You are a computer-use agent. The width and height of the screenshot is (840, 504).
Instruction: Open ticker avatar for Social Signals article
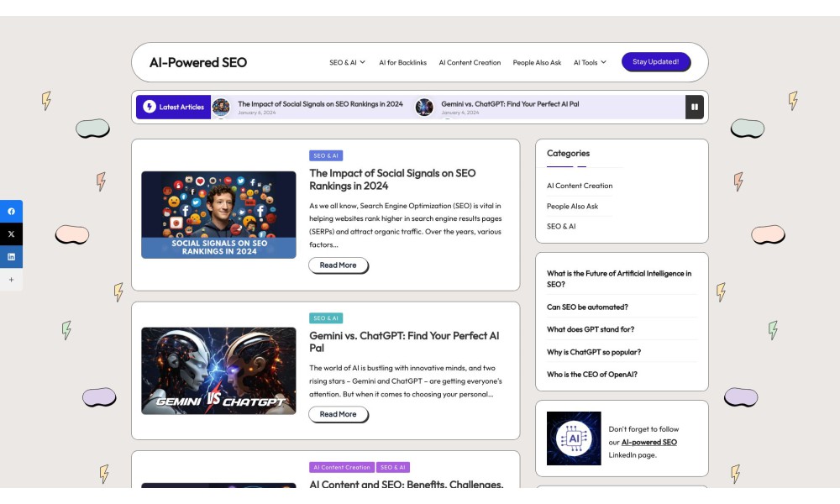(x=221, y=108)
